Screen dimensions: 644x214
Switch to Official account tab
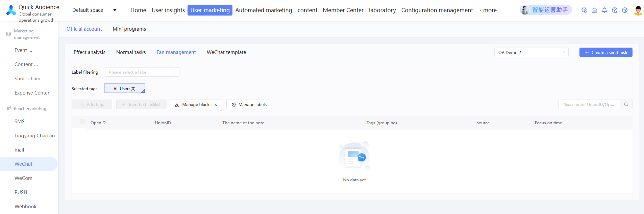(x=84, y=29)
